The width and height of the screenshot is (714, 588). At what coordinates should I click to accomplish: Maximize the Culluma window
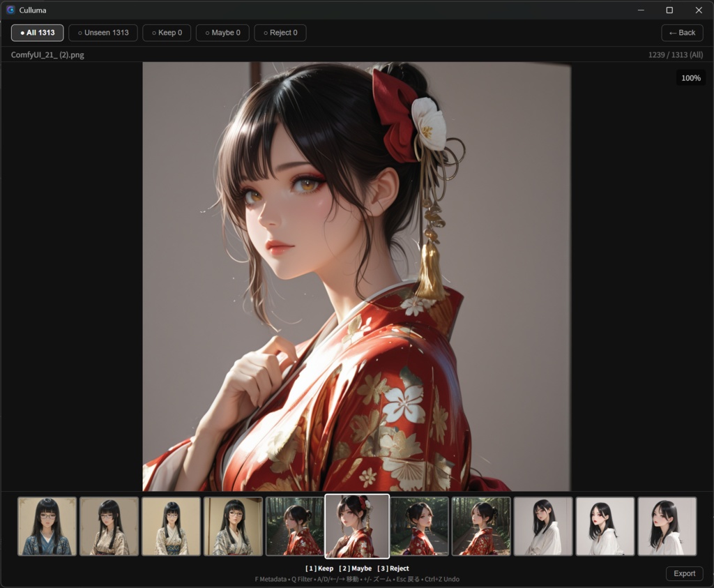coord(669,10)
